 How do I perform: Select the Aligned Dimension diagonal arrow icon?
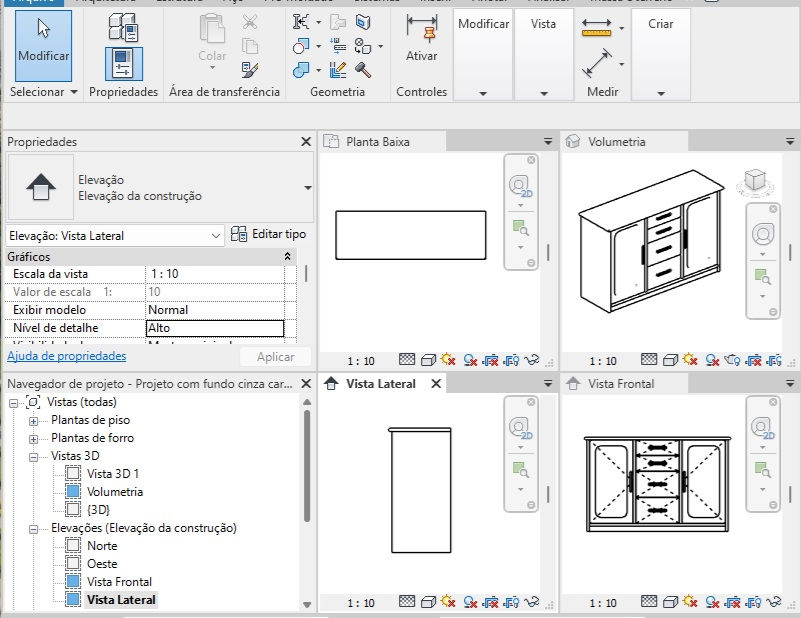point(596,63)
